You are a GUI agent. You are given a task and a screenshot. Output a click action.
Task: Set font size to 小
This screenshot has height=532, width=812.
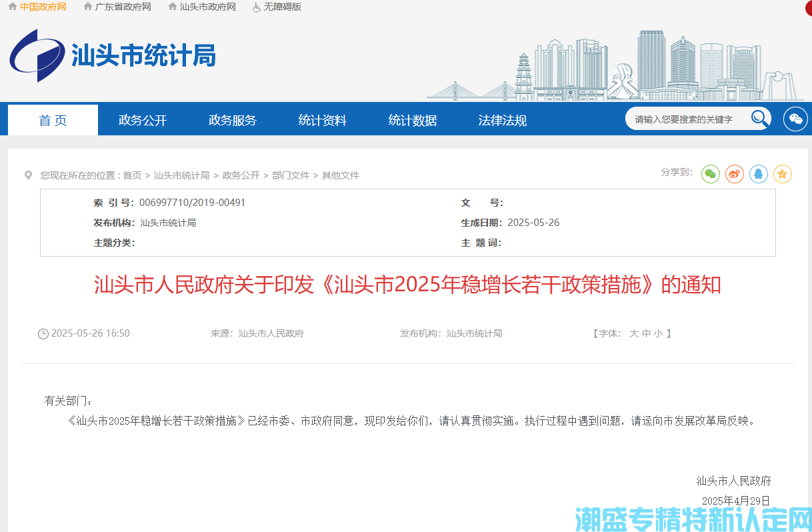658,333
